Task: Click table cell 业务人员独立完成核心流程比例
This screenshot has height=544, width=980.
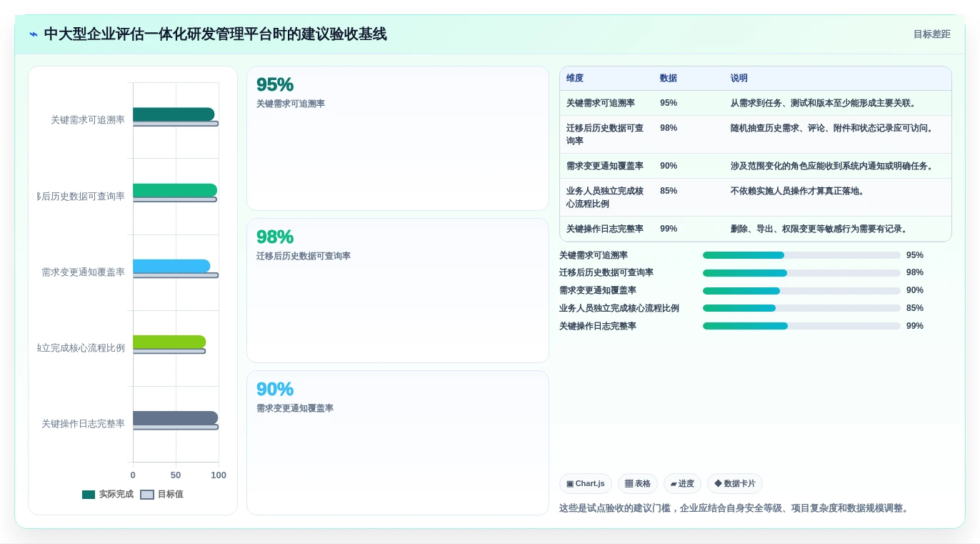Action: tap(606, 197)
